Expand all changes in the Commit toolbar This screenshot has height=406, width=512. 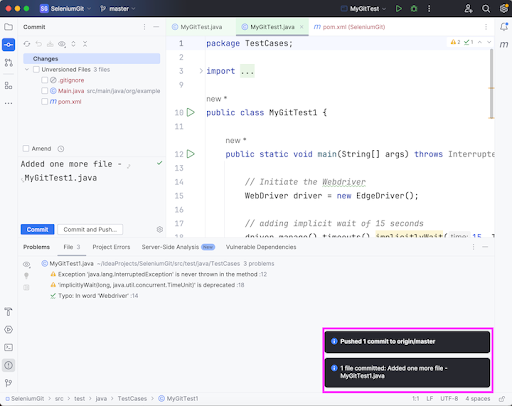click(73, 44)
